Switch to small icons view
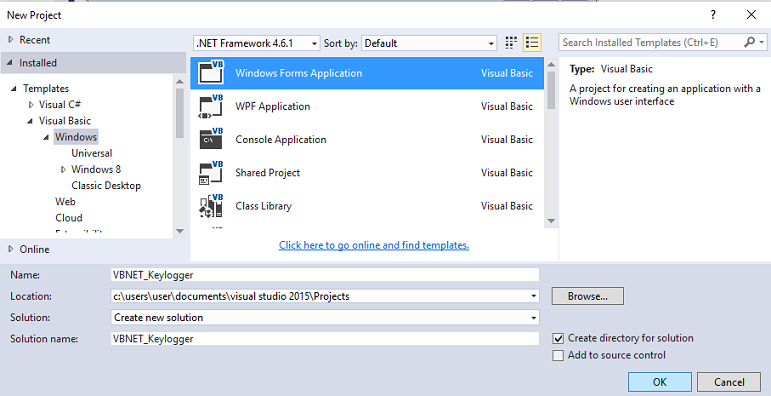 pyautogui.click(x=511, y=43)
